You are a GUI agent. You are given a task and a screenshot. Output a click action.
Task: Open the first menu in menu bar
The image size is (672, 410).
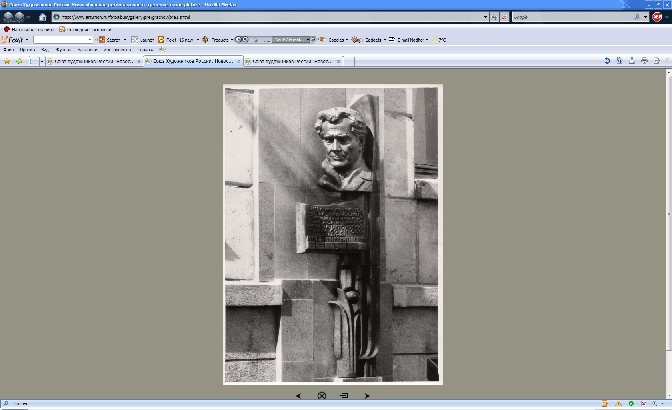[x=9, y=50]
